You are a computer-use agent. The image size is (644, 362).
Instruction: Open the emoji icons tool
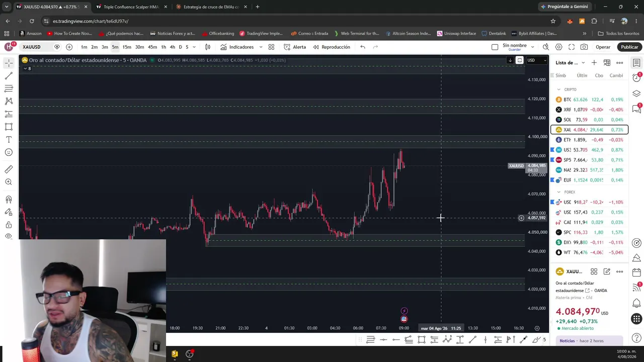9,152
